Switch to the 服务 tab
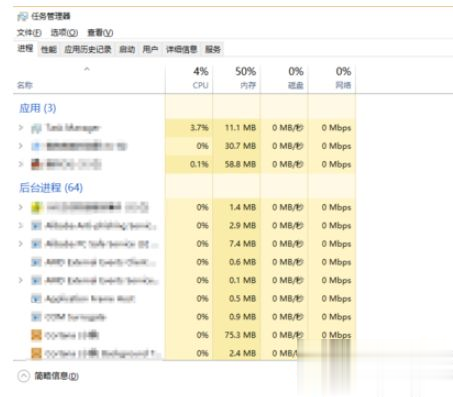Screen dimensions: 453x397 point(213,49)
